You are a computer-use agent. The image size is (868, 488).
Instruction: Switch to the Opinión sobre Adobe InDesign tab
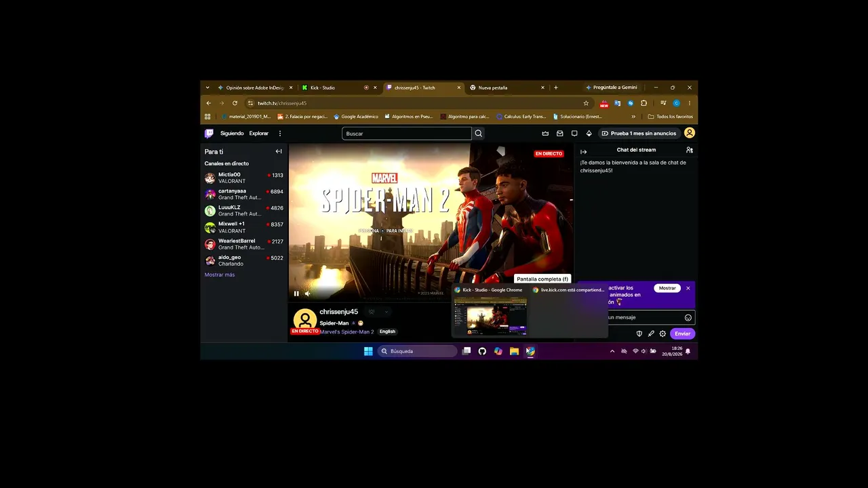tap(255, 87)
